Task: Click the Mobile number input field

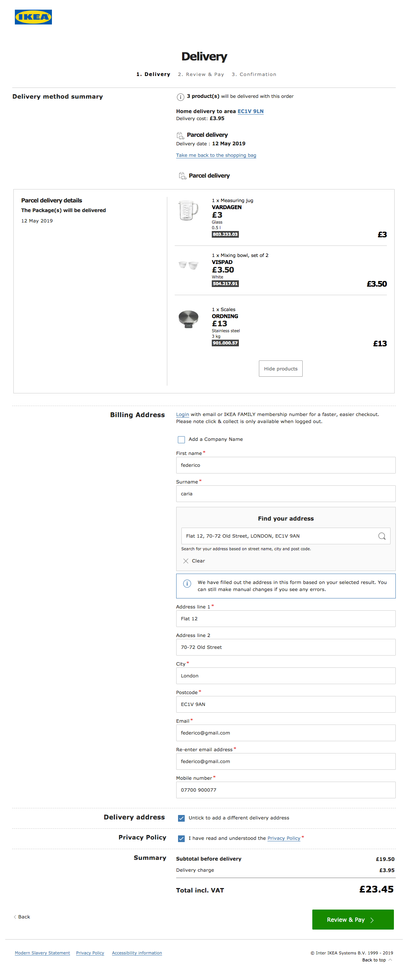Action: 285,790
